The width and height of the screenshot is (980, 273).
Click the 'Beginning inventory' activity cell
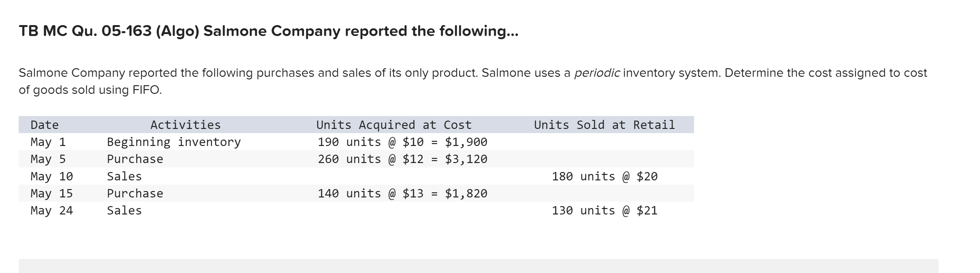coord(173,142)
